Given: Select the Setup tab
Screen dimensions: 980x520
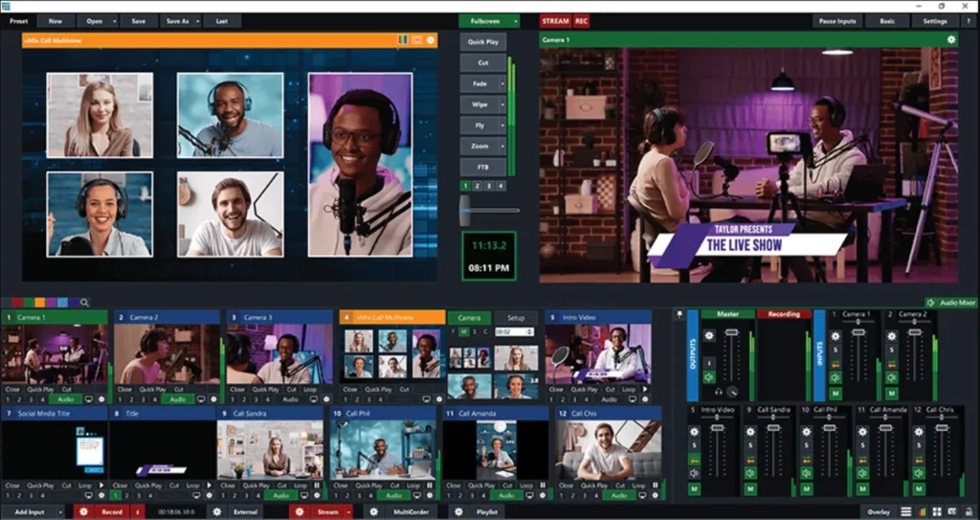Looking at the screenshot, I should pyautogui.click(x=516, y=318).
